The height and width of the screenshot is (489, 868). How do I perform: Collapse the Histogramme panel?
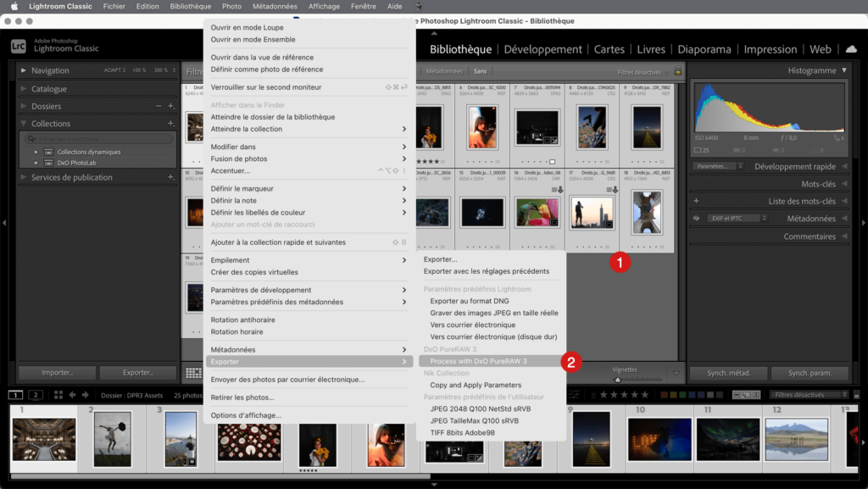[x=844, y=70]
